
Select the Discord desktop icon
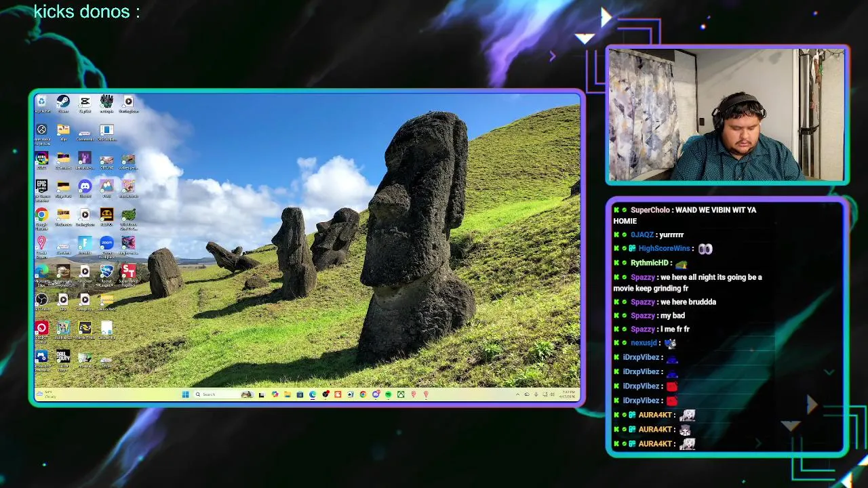coord(85,188)
